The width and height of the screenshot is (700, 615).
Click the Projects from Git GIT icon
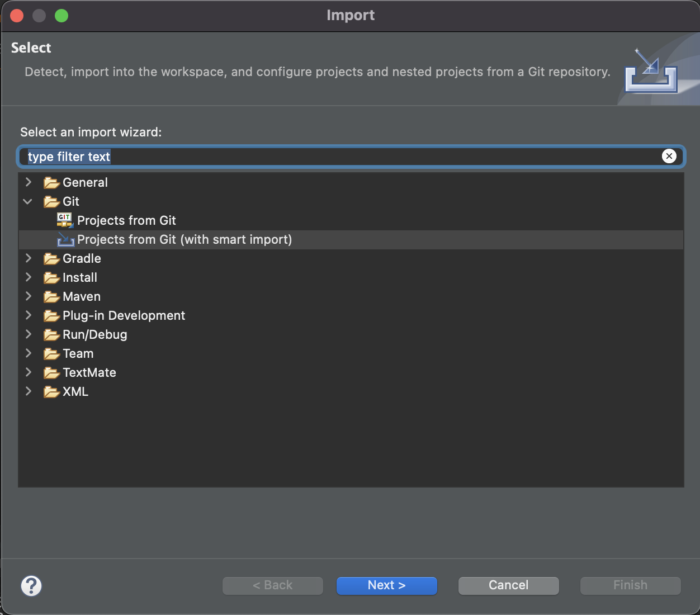(x=65, y=220)
